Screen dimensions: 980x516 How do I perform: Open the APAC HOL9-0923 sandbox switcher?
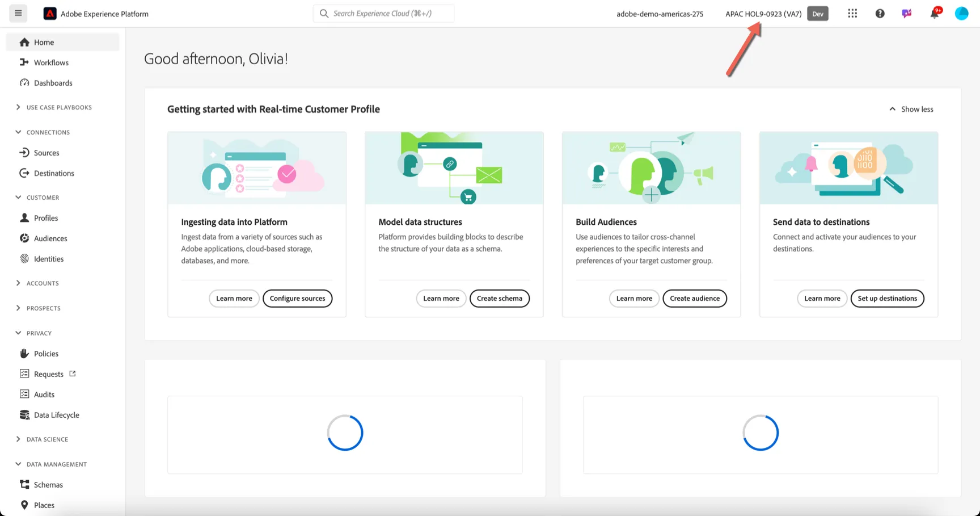[x=763, y=14]
